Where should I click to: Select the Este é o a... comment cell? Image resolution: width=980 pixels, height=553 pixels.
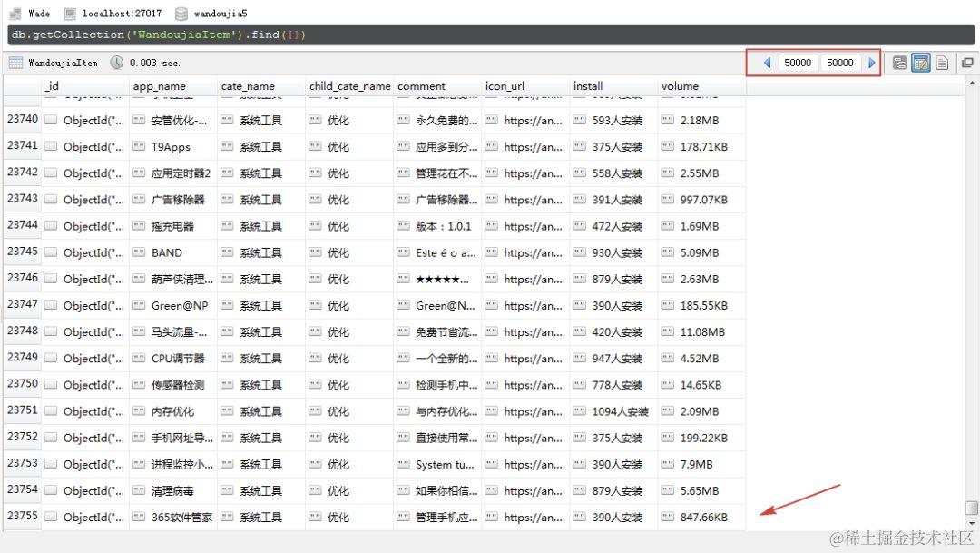pyautogui.click(x=437, y=252)
